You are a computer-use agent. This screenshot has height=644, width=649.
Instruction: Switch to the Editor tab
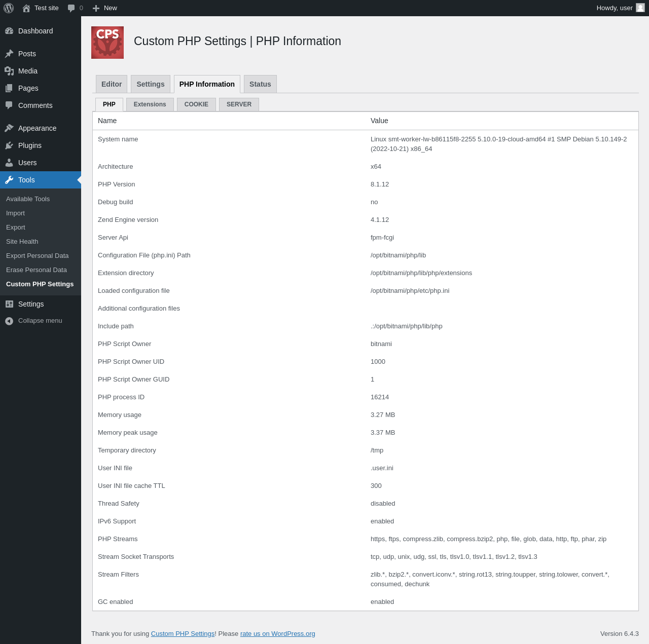pyautogui.click(x=112, y=84)
